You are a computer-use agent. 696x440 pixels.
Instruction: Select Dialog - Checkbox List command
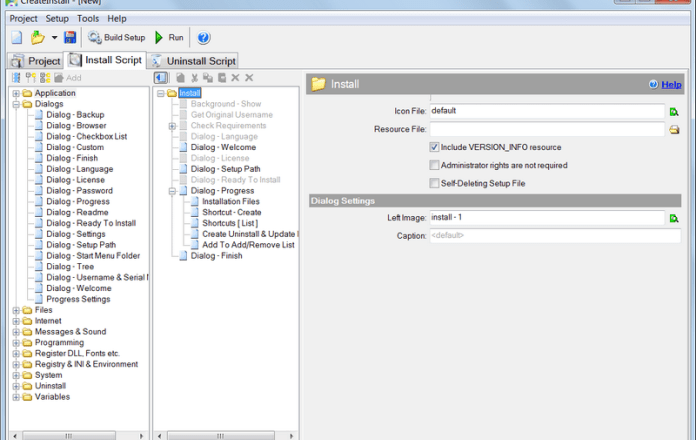(x=87, y=136)
